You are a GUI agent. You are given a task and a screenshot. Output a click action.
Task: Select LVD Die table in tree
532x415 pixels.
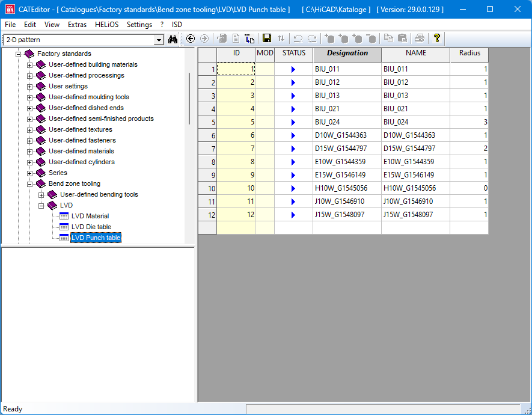point(91,227)
